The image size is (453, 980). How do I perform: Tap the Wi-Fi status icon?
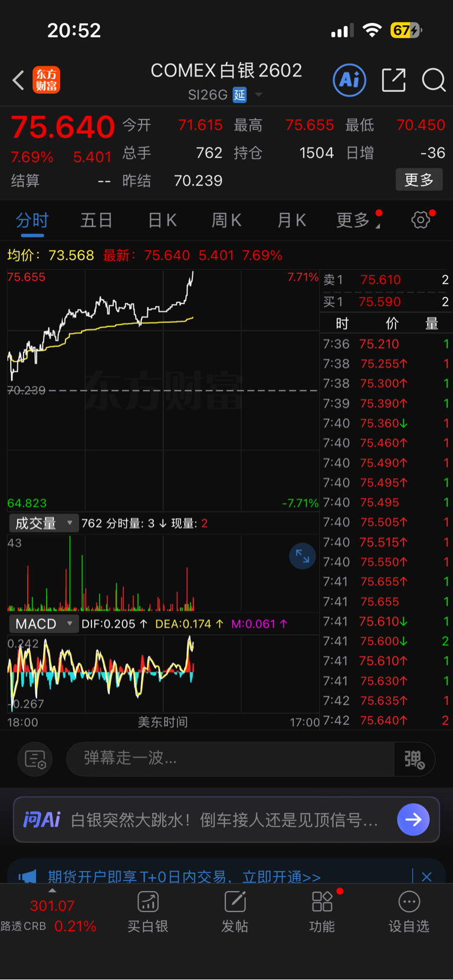pyautogui.click(x=372, y=30)
